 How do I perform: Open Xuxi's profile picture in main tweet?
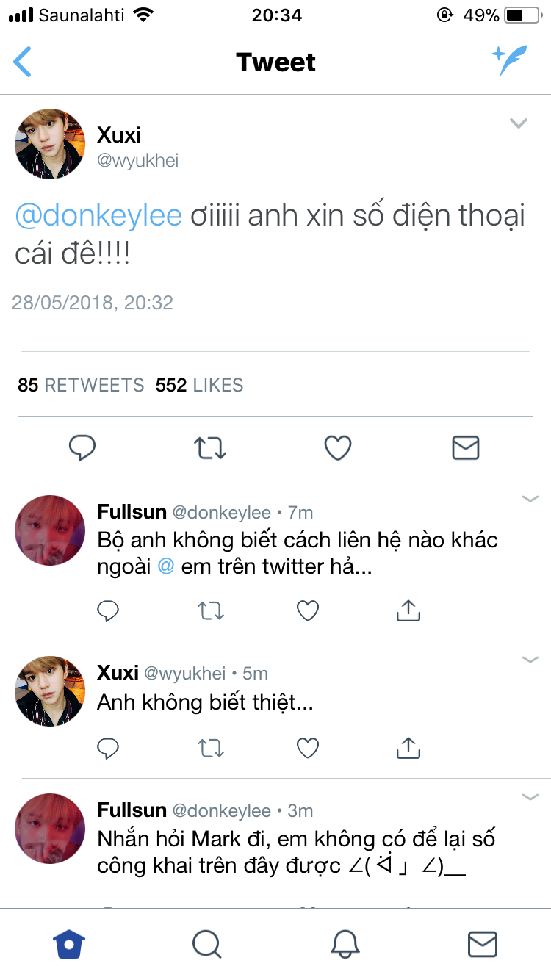pyautogui.click(x=51, y=144)
